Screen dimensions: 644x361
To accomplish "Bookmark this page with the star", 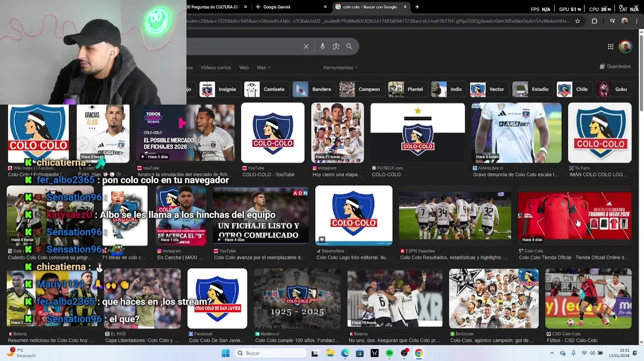I will pos(578,21).
